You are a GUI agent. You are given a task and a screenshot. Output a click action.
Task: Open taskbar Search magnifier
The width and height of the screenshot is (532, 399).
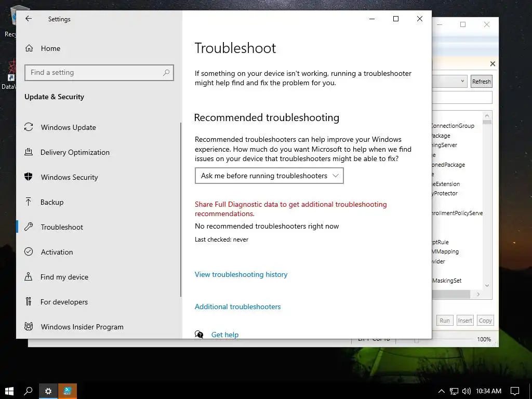point(28,391)
